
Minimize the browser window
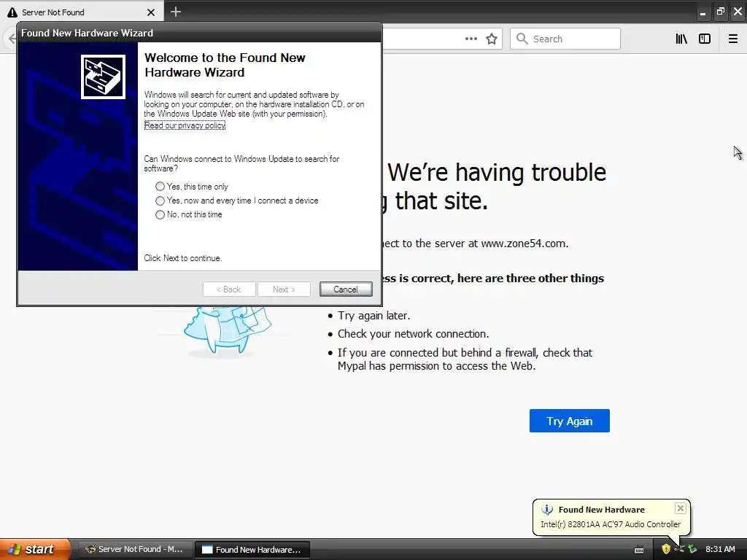(x=703, y=12)
